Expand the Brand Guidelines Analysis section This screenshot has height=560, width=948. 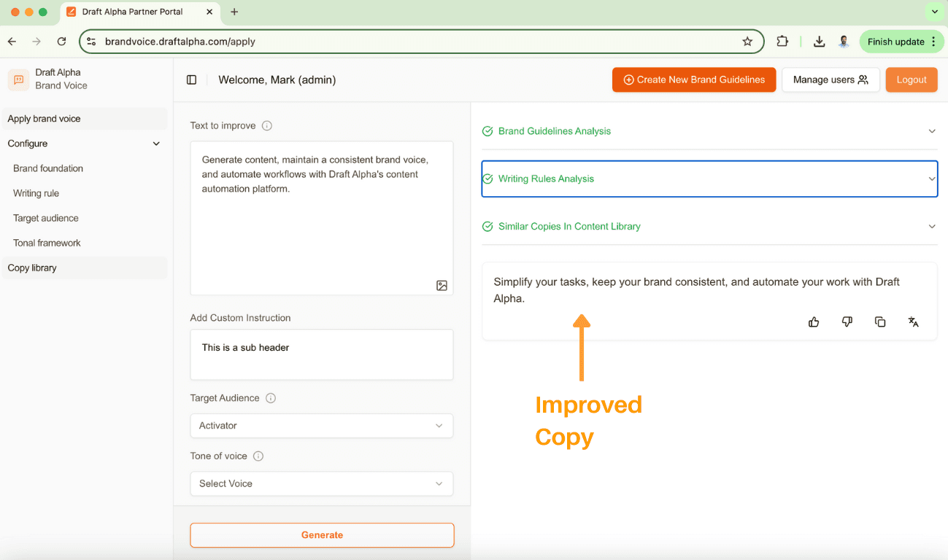tap(709, 131)
